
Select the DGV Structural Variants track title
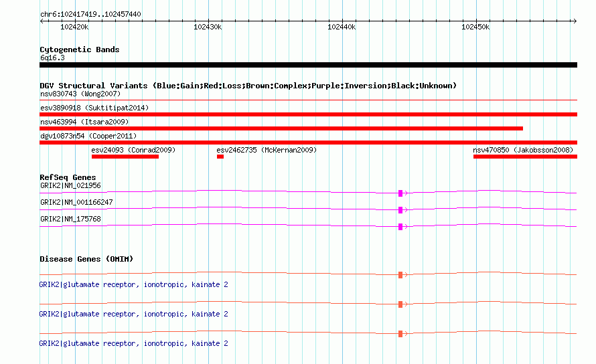pos(248,86)
